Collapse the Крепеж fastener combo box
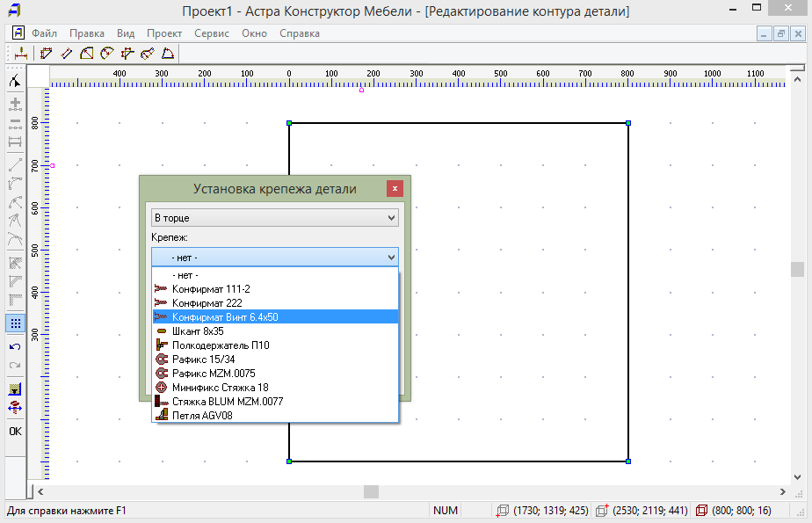 (x=275, y=258)
